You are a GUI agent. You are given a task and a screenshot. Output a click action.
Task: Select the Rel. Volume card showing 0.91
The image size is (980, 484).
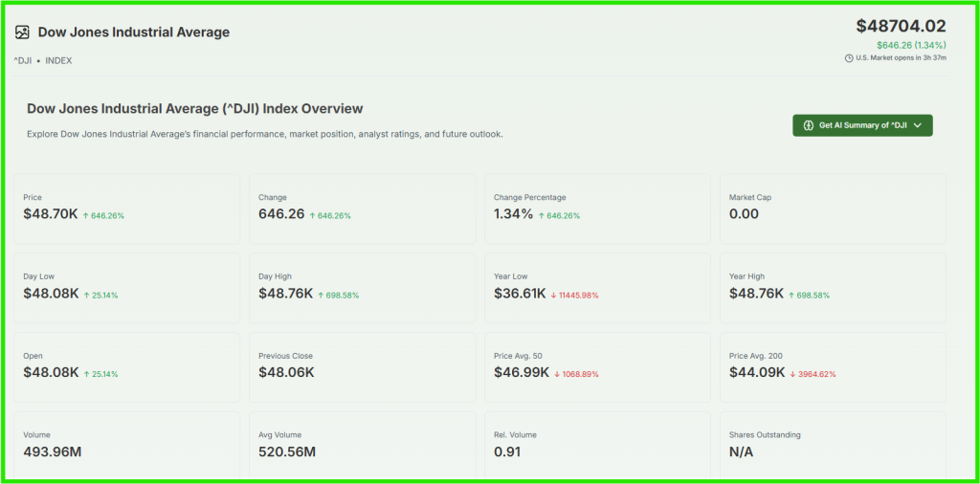tap(597, 445)
